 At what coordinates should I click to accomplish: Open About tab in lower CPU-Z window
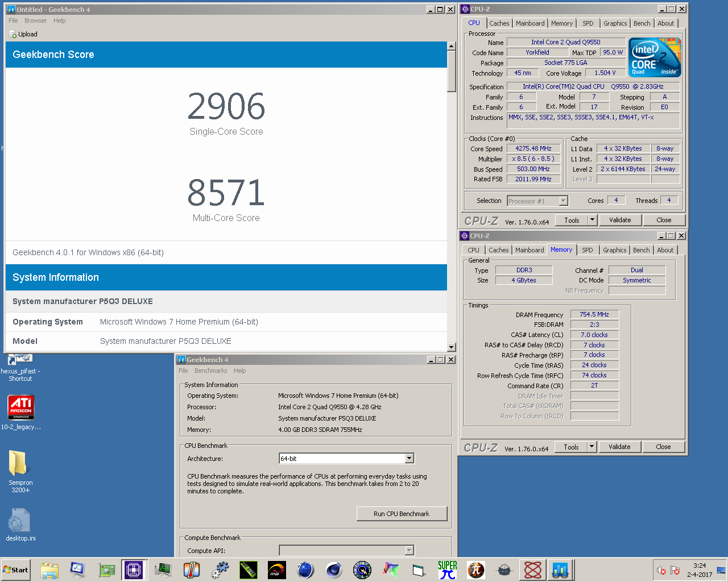tap(665, 250)
